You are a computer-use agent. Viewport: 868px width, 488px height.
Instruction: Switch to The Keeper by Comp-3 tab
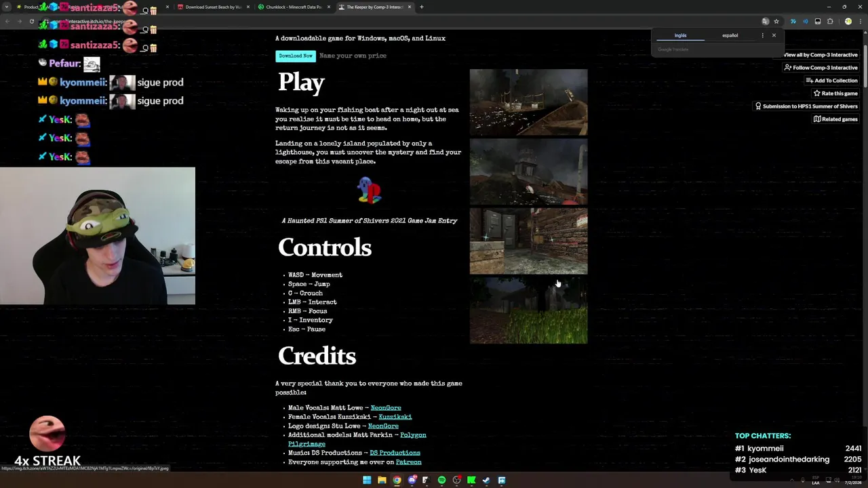(x=374, y=7)
